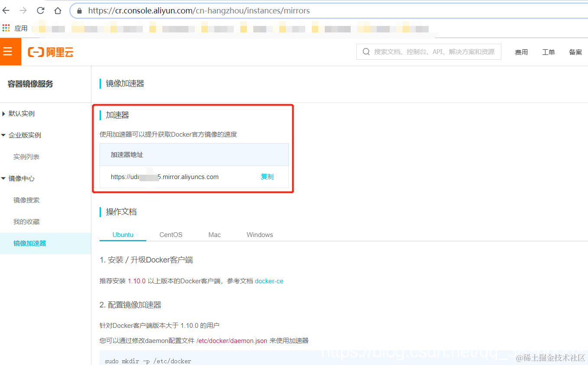588x365 pixels.
Task: Reload the page with the refresh icon
Action: 40,10
